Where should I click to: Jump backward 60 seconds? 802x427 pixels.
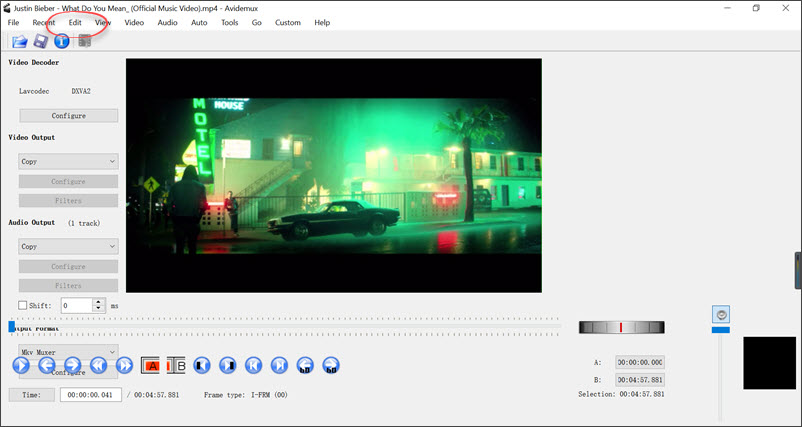click(x=305, y=365)
